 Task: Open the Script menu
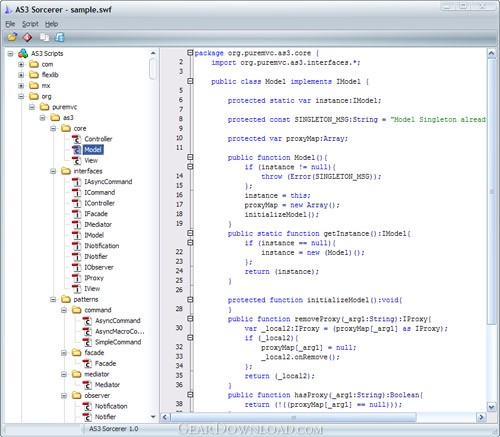[x=30, y=24]
